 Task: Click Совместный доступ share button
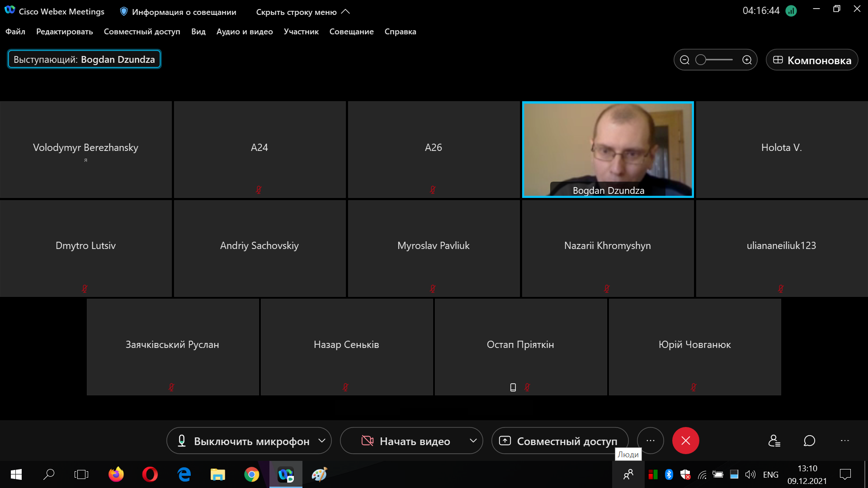[560, 441]
